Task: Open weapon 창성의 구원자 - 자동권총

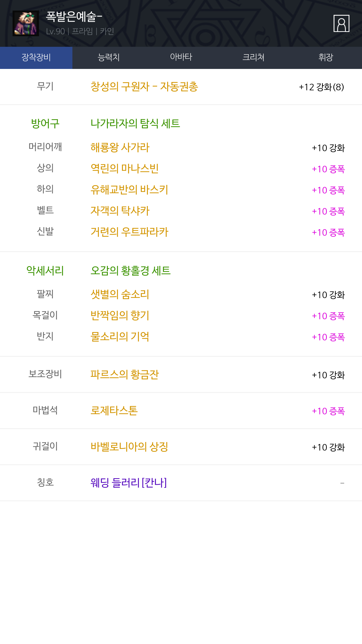Action: click(144, 87)
